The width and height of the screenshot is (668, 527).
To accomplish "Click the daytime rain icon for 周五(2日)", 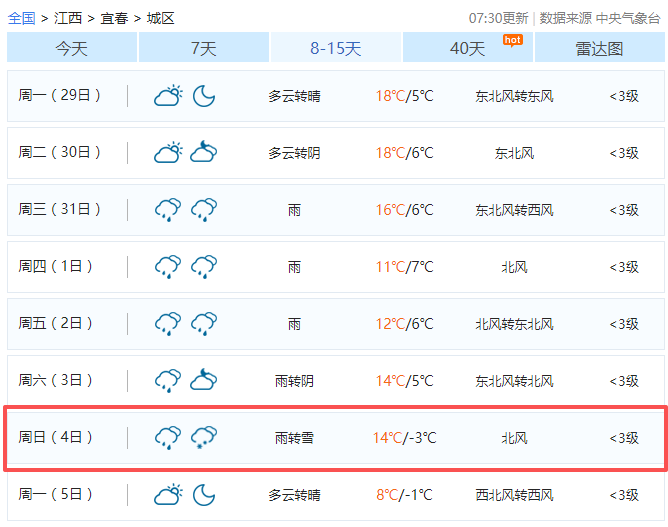I will point(168,324).
